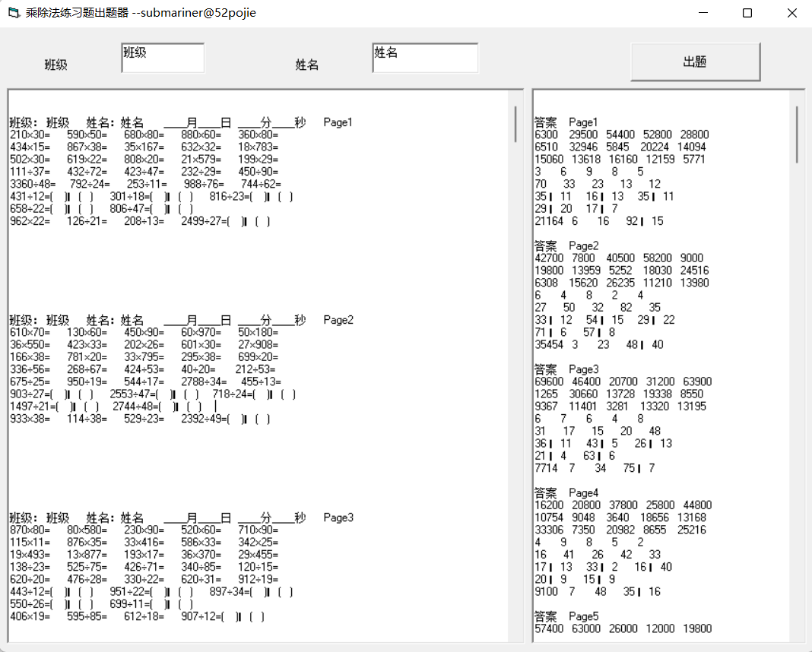Click the Page1 header label in questions
The width and height of the screenshot is (812, 652).
tap(338, 122)
